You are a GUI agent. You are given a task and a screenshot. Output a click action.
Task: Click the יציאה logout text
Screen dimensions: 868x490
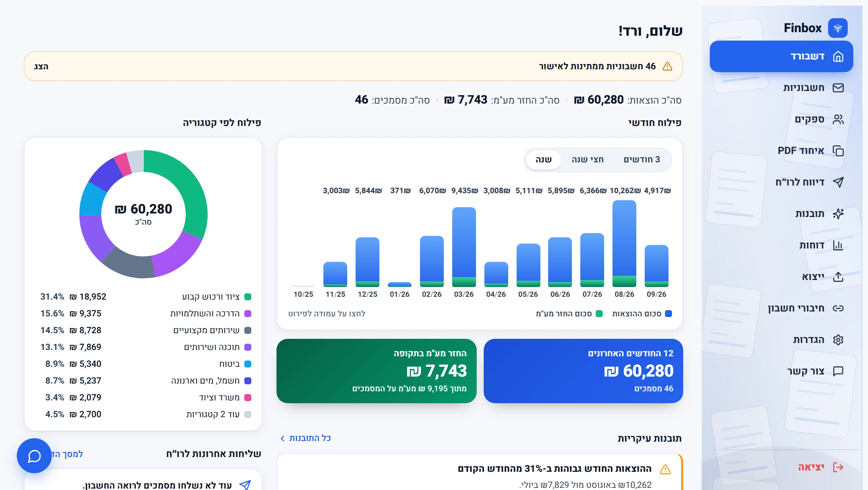click(x=811, y=467)
